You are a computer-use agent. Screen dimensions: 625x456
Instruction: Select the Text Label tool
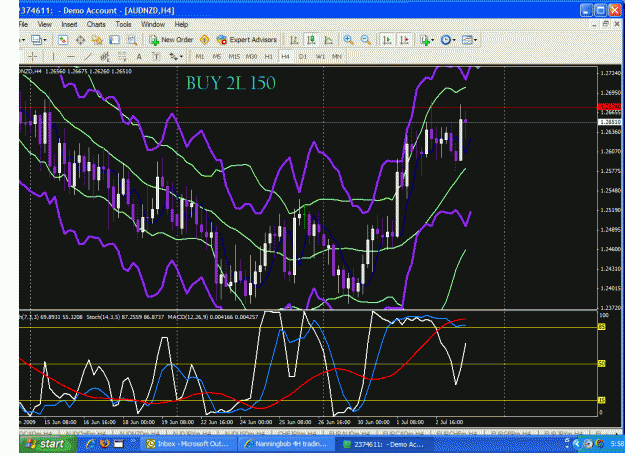pos(156,57)
